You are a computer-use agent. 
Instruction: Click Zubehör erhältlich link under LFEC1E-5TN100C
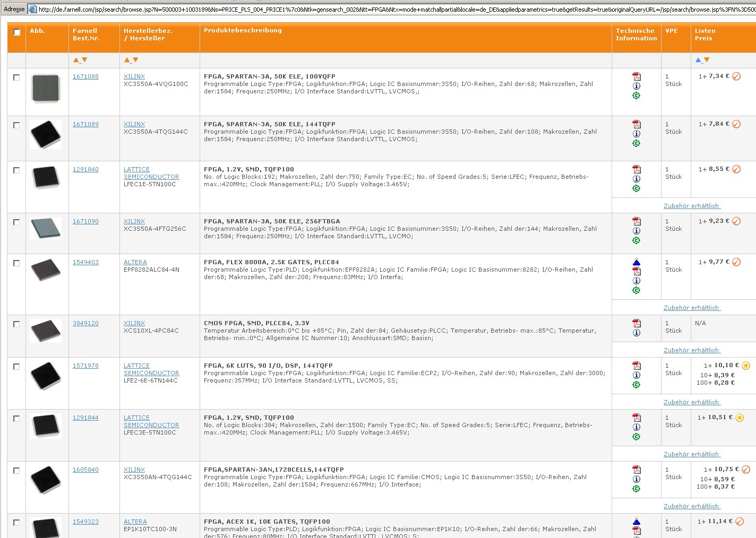(x=691, y=206)
